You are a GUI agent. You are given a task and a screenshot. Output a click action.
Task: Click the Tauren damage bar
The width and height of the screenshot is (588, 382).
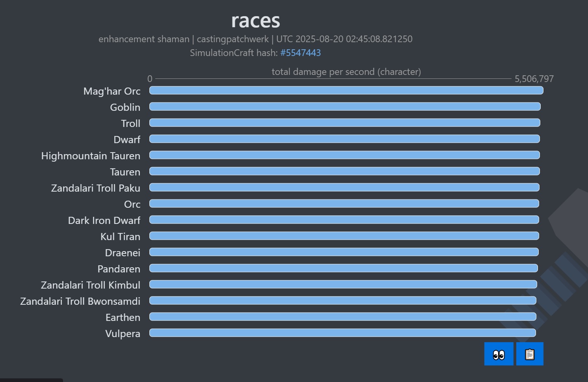pyautogui.click(x=344, y=171)
